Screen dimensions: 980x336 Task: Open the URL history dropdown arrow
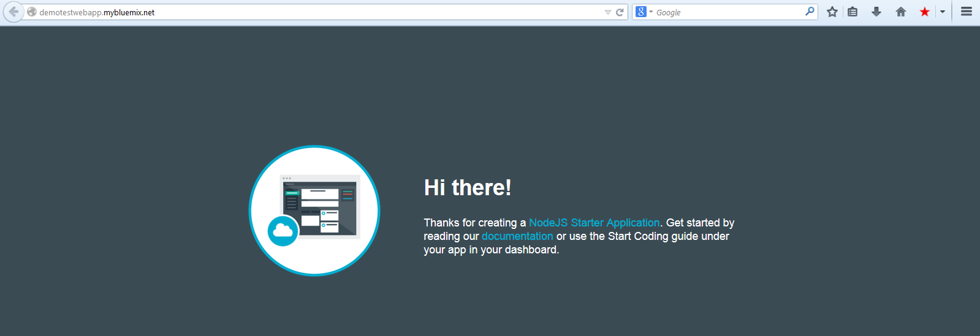coord(607,12)
